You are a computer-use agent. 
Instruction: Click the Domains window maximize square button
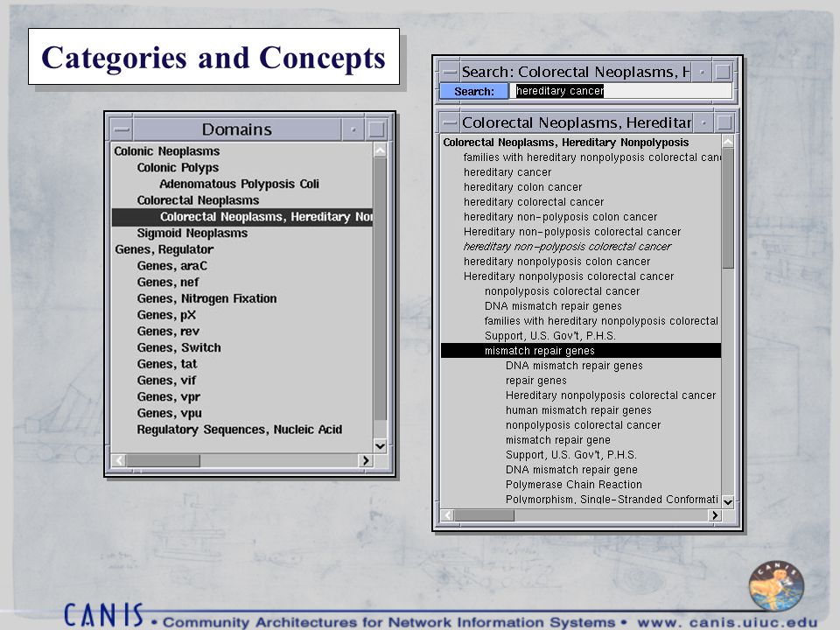point(376,129)
